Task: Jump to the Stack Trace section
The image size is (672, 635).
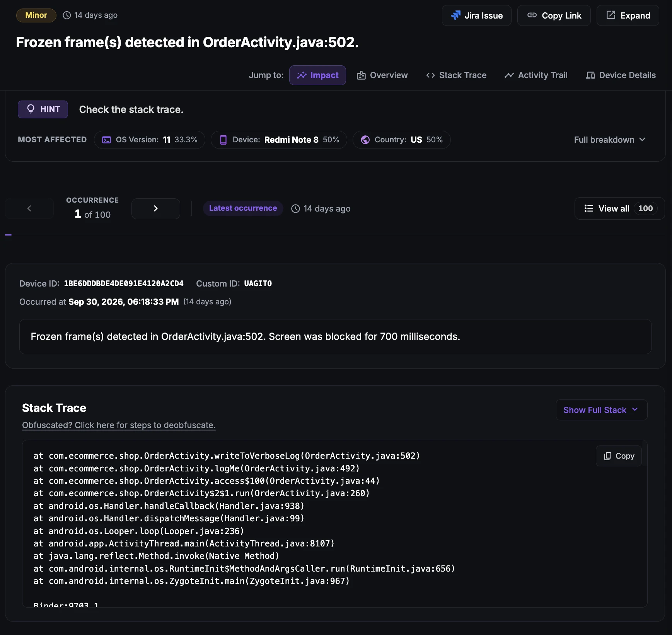Action: tap(456, 75)
